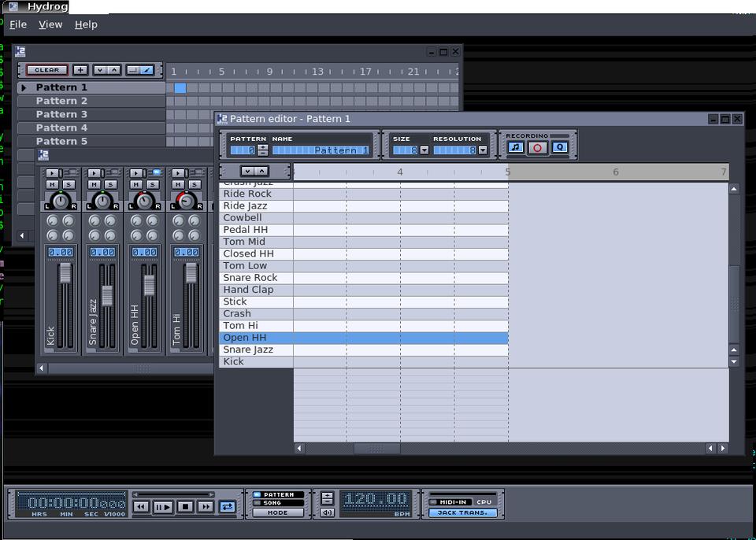Screen dimensions: 756x540
Task: Toggle the loop song button
Action: pyautogui.click(x=227, y=507)
